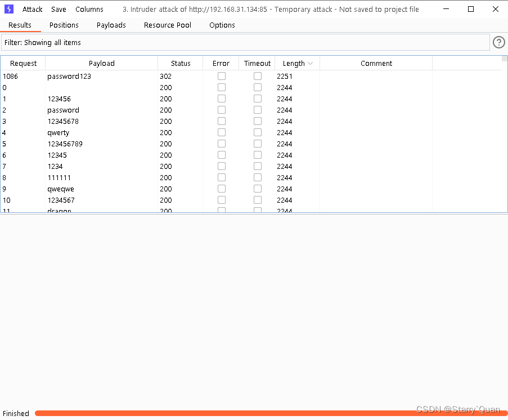Open the Resource Pool tab
This screenshot has height=420, width=508.
(167, 25)
